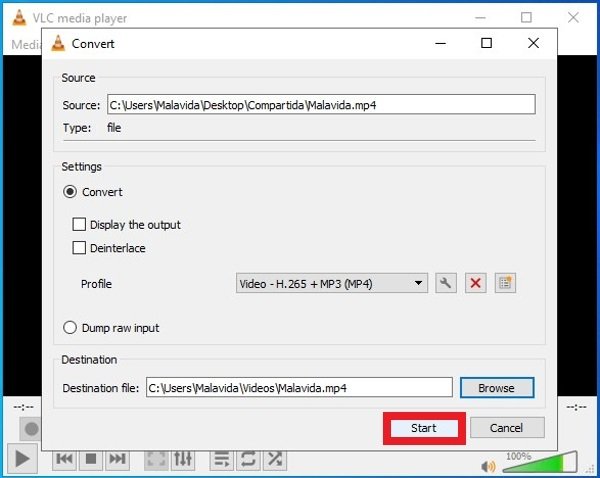The height and width of the screenshot is (478, 600).
Task: Adjust the VLC volume slider
Action: [540, 462]
